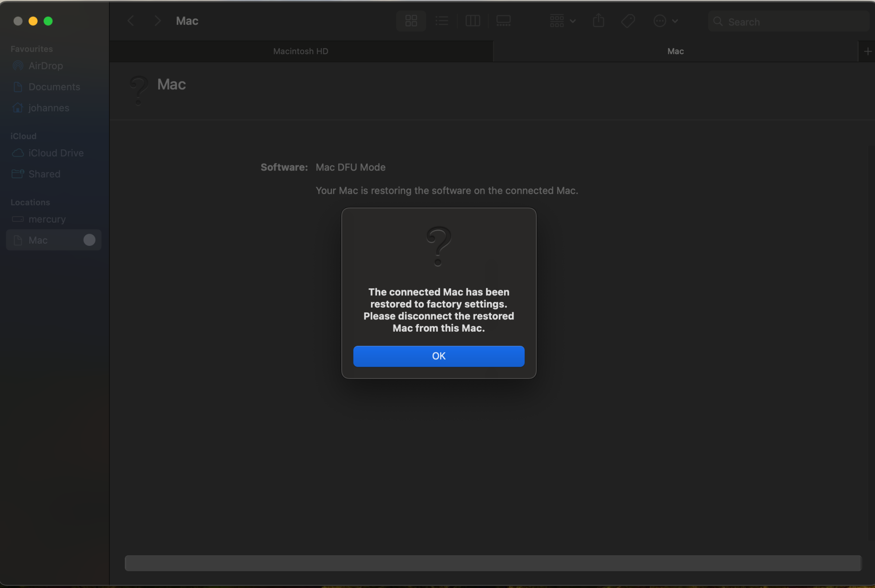Switch to list view

point(442,21)
